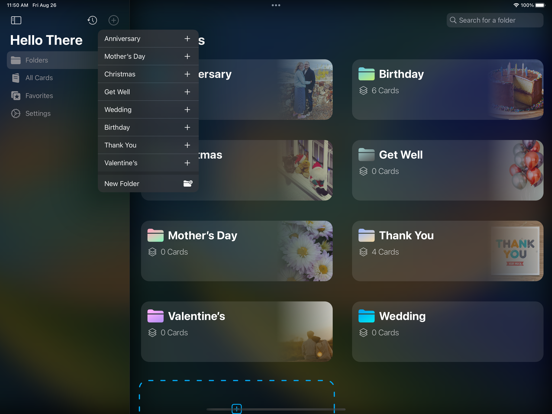This screenshot has height=414, width=552.
Task: Focus the Search for a folder field
Action: click(495, 20)
